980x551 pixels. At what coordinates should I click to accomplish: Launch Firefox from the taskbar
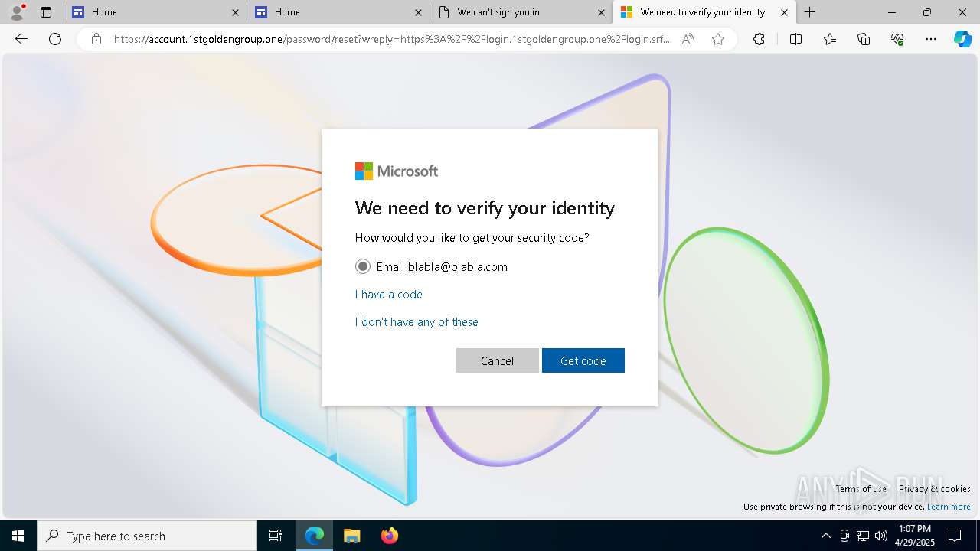(389, 536)
